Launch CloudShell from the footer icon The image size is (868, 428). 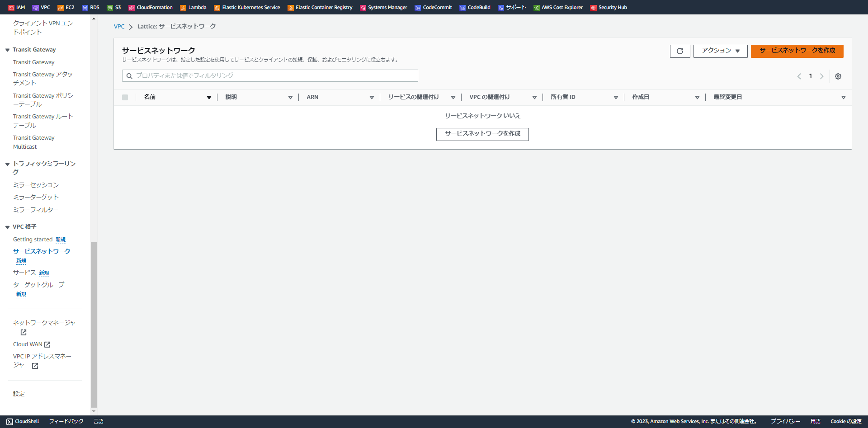[x=9, y=422]
